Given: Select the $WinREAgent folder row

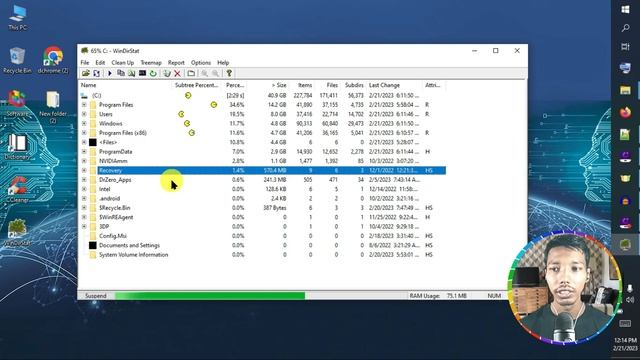Looking at the screenshot, I should click(x=262, y=217).
